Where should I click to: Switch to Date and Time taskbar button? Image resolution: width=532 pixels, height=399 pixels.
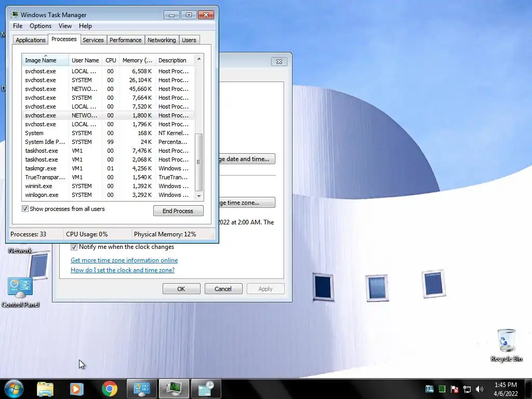coord(206,389)
